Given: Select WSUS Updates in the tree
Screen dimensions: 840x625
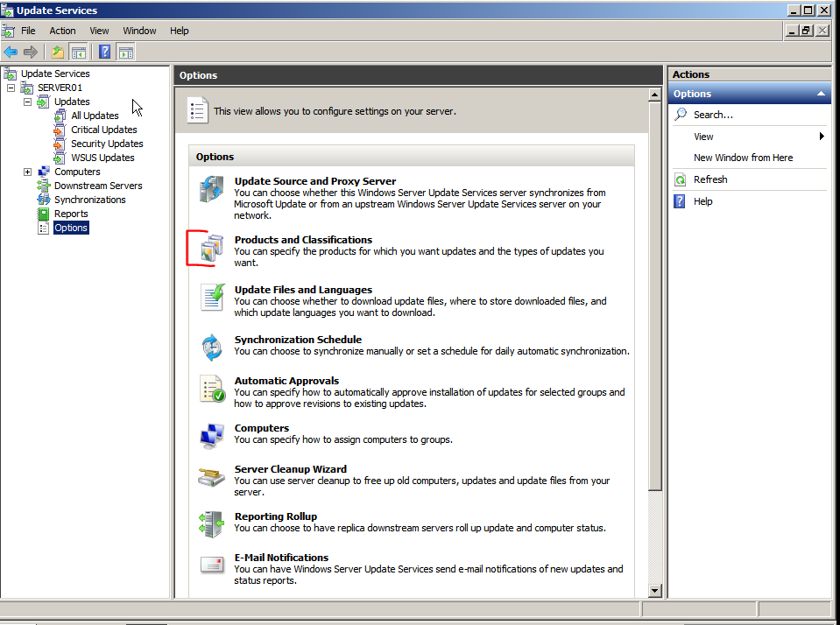Looking at the screenshot, I should pyautogui.click(x=102, y=158).
